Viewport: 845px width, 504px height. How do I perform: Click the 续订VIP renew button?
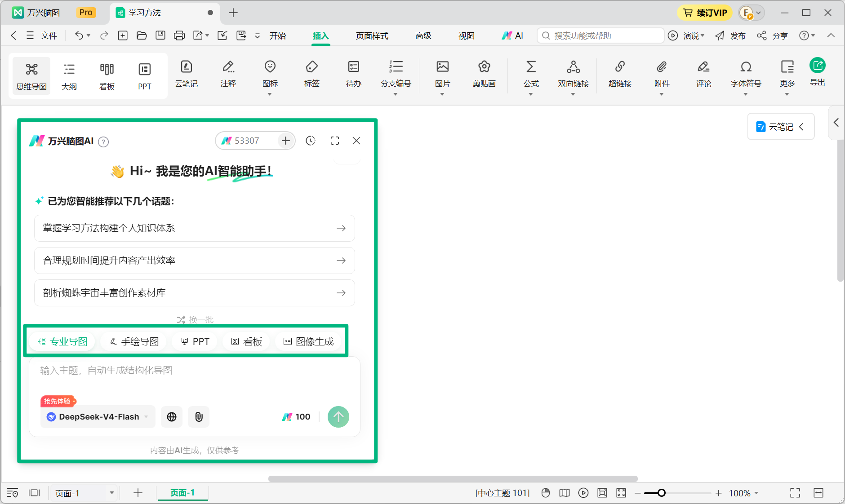(705, 13)
